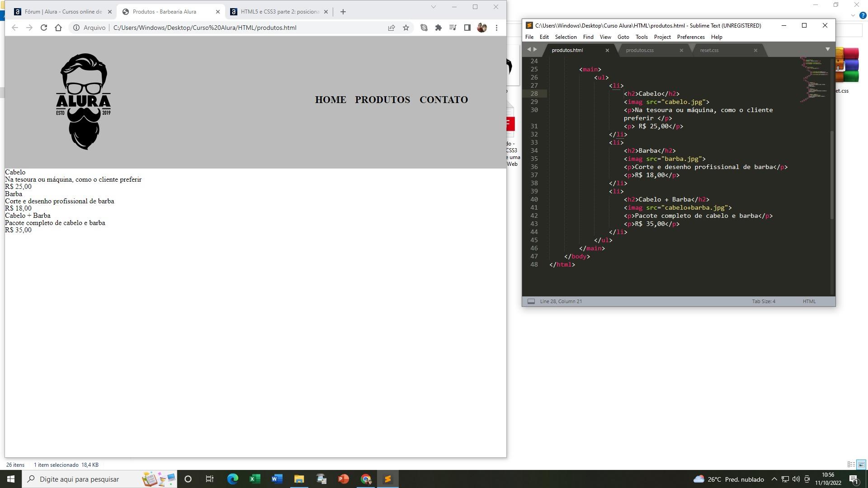Click the Sublime minimap
This screenshot has height=488, width=868.
[x=815, y=79]
